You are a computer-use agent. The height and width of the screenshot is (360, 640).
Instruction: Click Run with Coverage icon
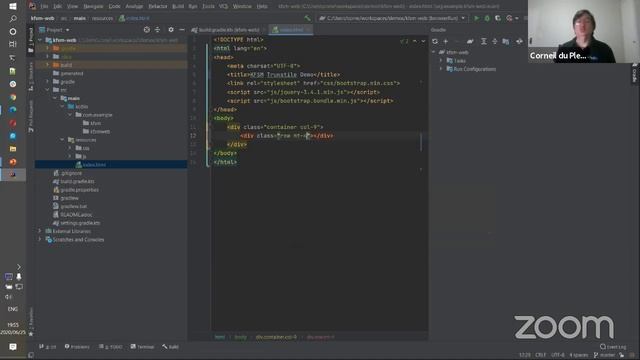(498, 18)
